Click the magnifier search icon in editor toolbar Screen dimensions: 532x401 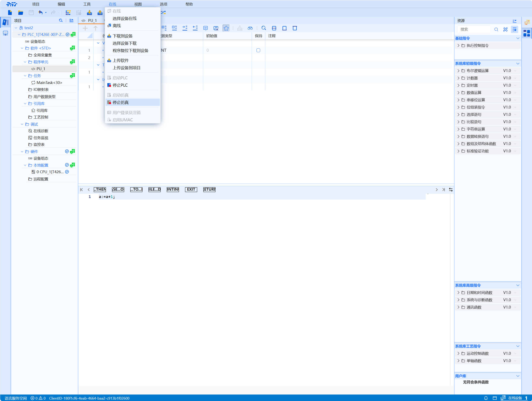264,28
